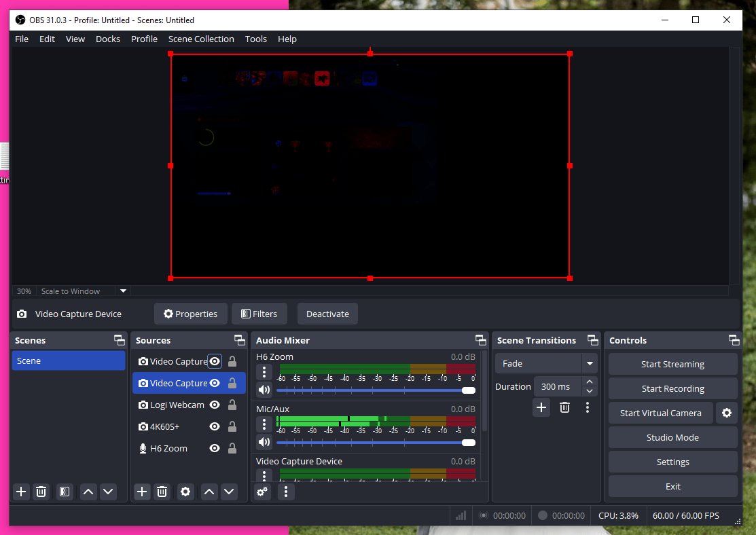756x535 pixels.
Task: Move the selected source up in the list
Action: (209, 492)
